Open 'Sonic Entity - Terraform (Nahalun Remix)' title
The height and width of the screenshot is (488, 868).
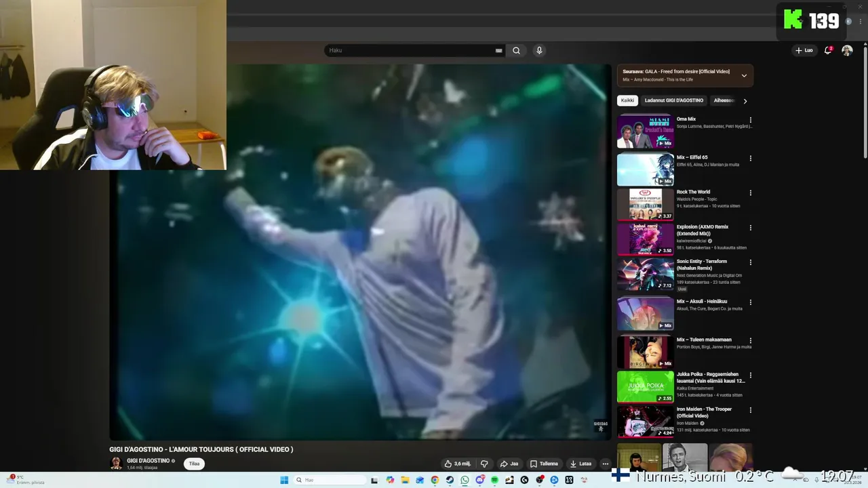[x=702, y=264]
